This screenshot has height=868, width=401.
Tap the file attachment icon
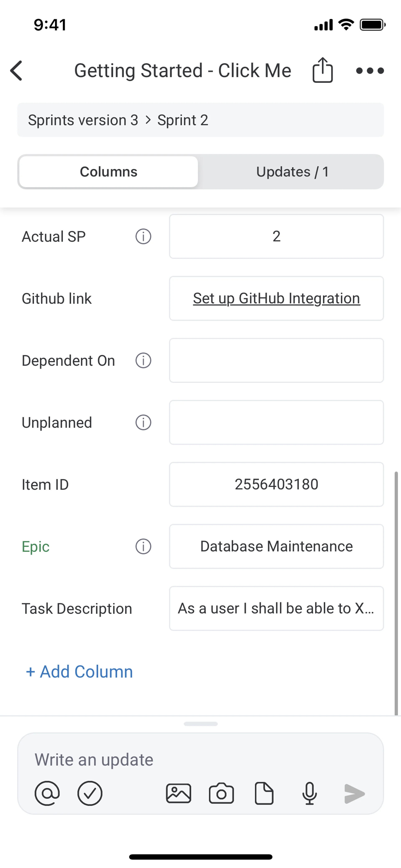(x=264, y=793)
